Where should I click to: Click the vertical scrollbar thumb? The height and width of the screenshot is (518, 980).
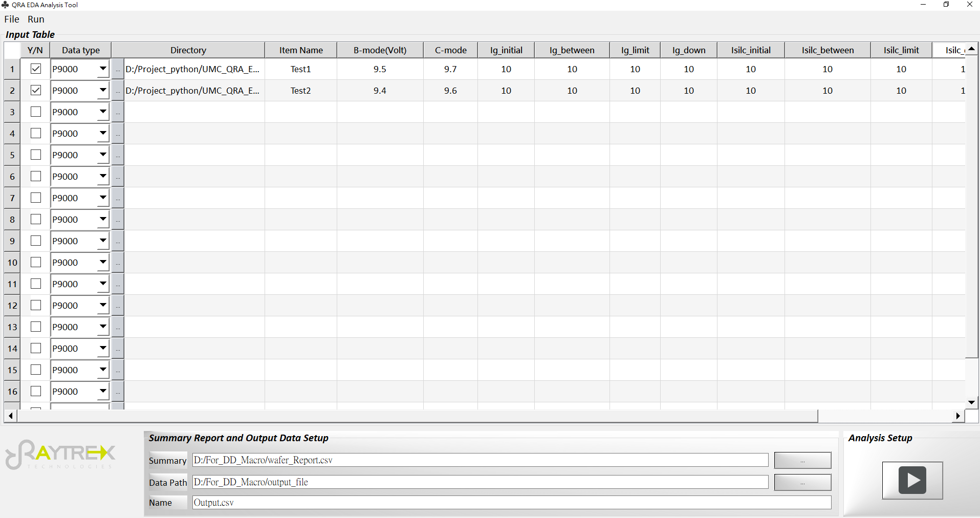tap(972, 206)
